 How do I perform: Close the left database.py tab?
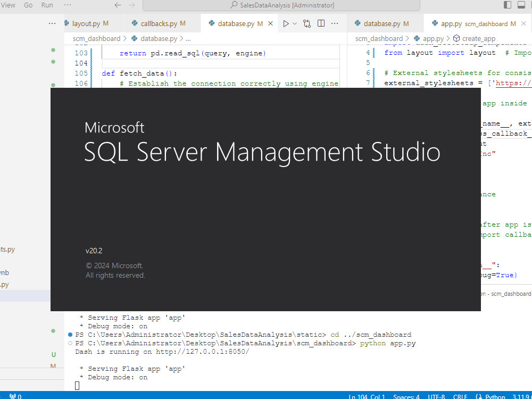(x=270, y=23)
